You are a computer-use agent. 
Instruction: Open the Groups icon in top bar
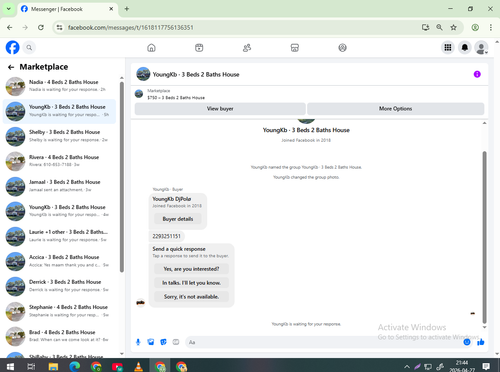click(x=342, y=48)
